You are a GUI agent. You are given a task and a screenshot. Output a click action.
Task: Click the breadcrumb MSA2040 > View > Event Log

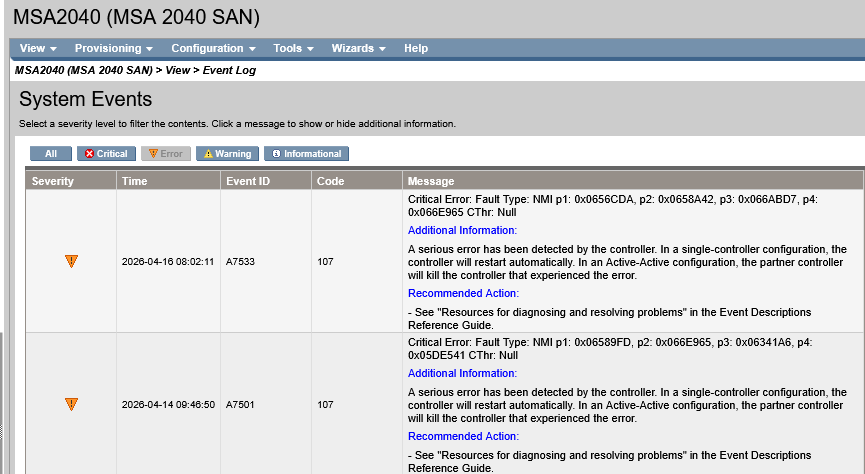coord(135,70)
